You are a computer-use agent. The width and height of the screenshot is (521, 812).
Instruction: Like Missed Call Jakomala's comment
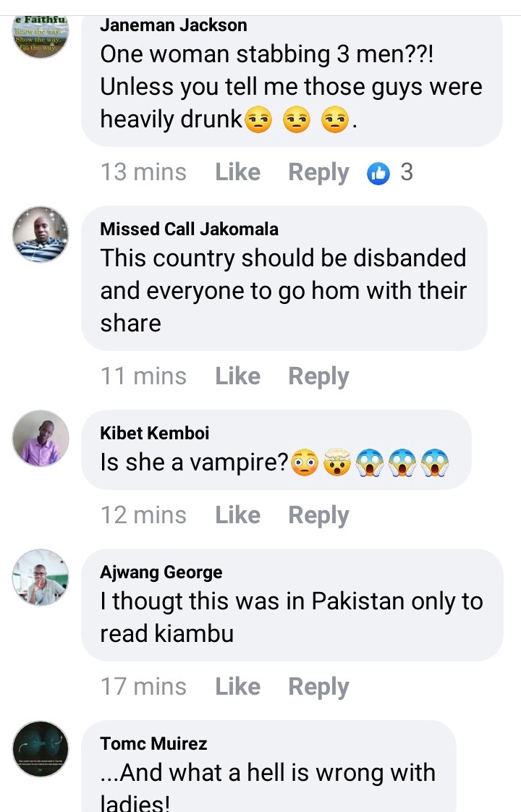coord(238,376)
